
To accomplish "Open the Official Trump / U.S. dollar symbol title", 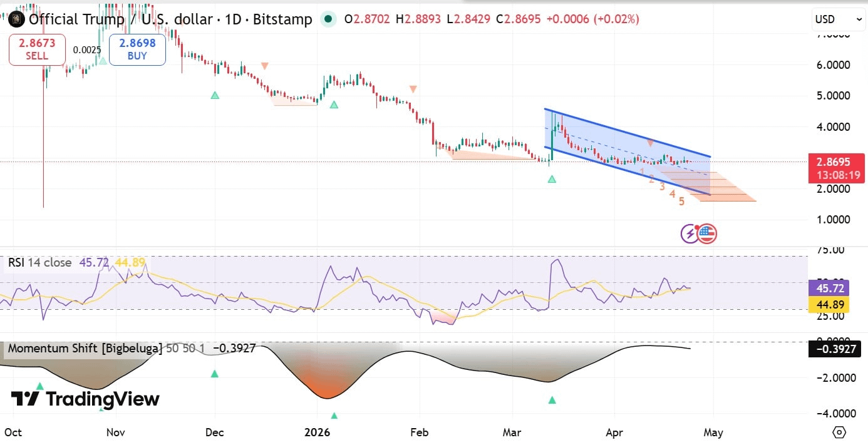I will pos(170,19).
